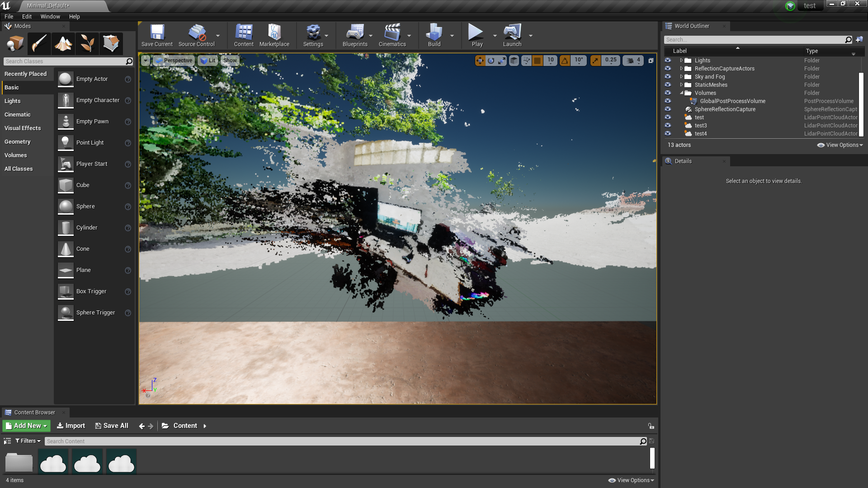
Task: Click the Search Classes input field
Action: click(65, 61)
